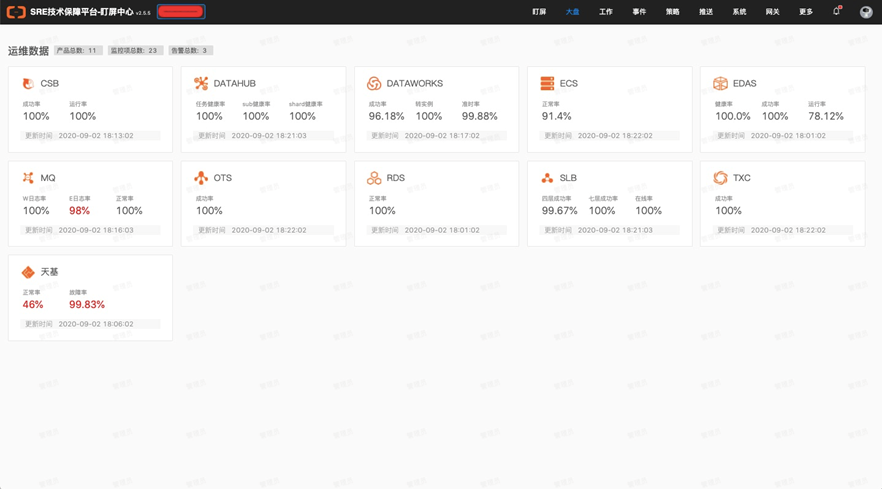
Task: Click the DATAHUB update time 2020-09-02 18:21:03
Action: 269,136
